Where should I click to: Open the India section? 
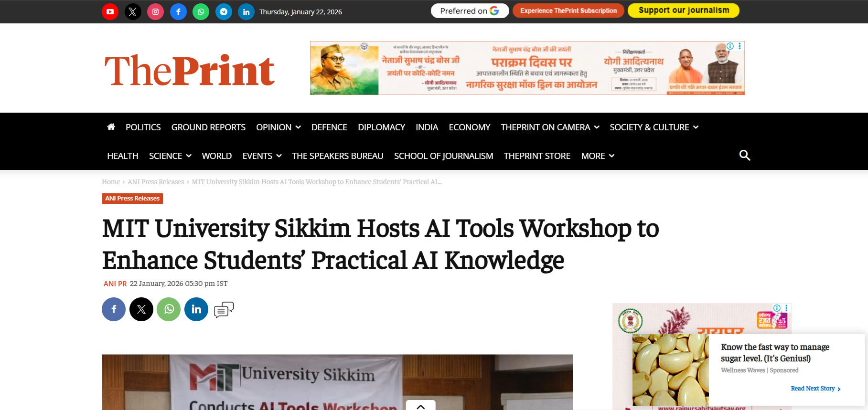click(427, 127)
